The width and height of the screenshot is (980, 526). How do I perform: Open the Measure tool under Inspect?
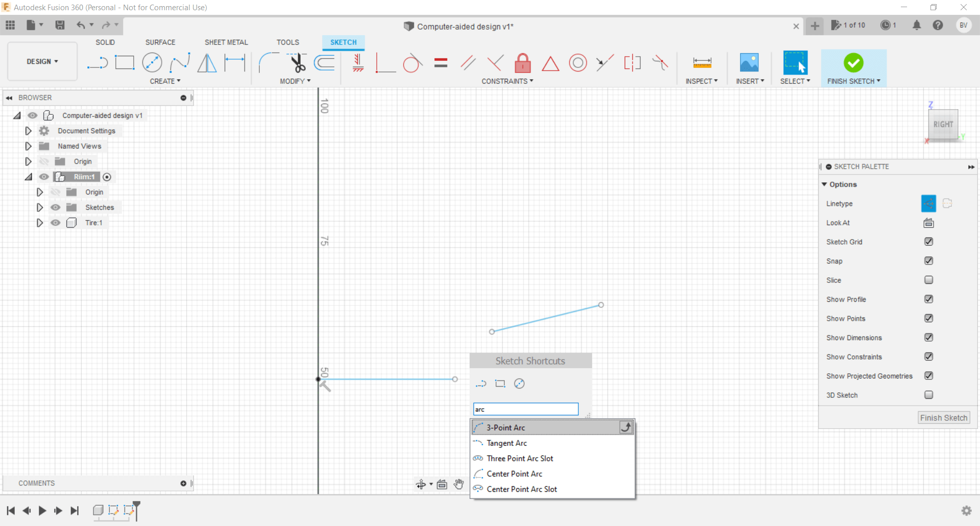point(702,63)
